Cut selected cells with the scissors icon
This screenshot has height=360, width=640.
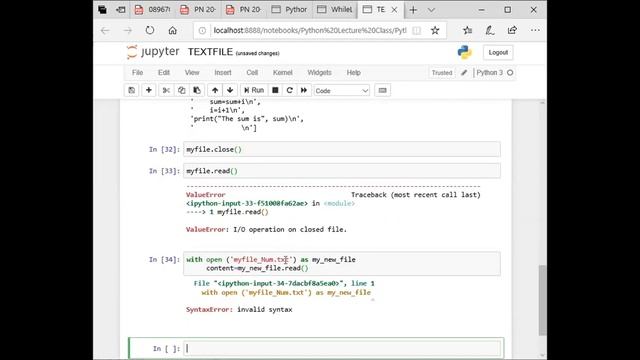pos(166,90)
